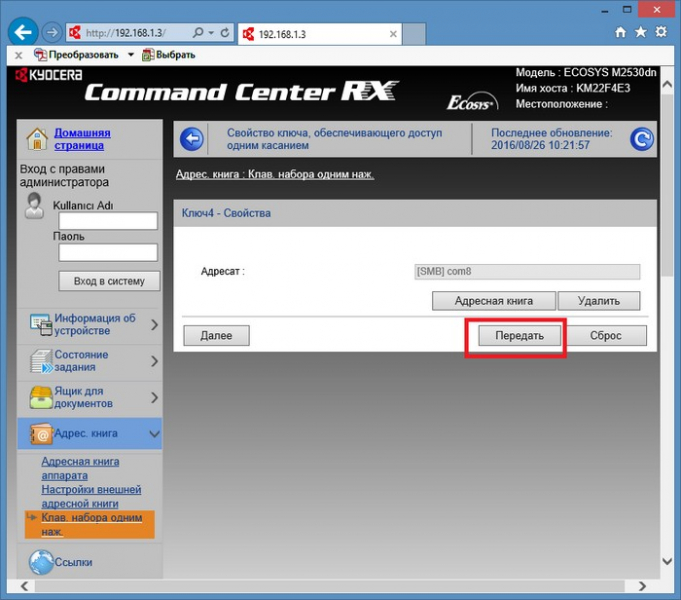681x600 pixels.
Task: Open browser home icon in top right
Action: [x=620, y=33]
